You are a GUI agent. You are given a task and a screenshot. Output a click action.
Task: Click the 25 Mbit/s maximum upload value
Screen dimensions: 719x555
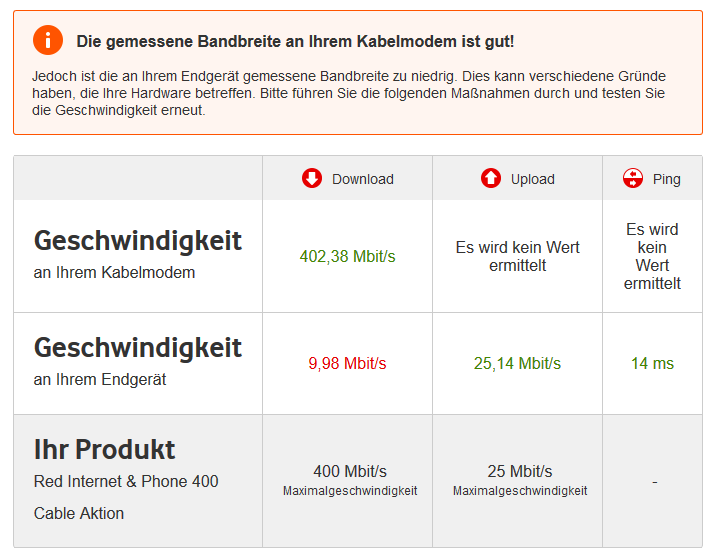pos(519,471)
